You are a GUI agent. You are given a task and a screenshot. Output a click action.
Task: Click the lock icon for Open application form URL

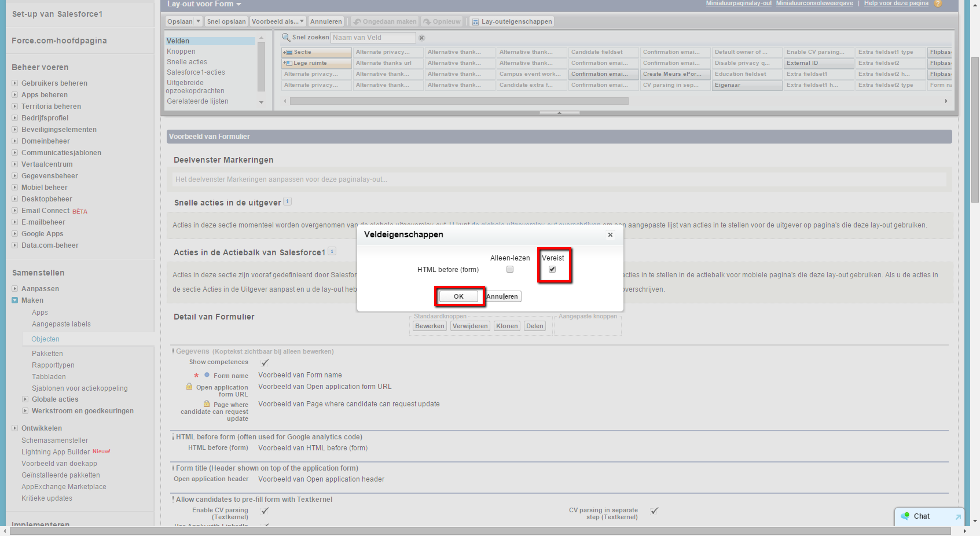(x=189, y=386)
